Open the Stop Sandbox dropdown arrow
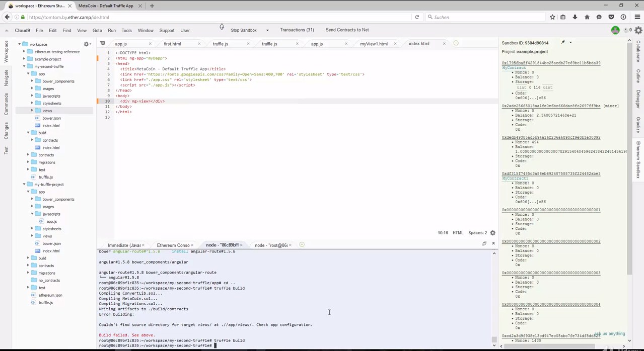This screenshot has width=644, height=351. pyautogui.click(x=267, y=30)
